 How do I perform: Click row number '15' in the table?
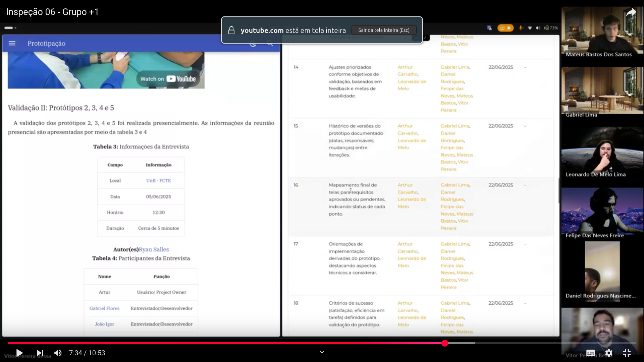tap(296, 126)
